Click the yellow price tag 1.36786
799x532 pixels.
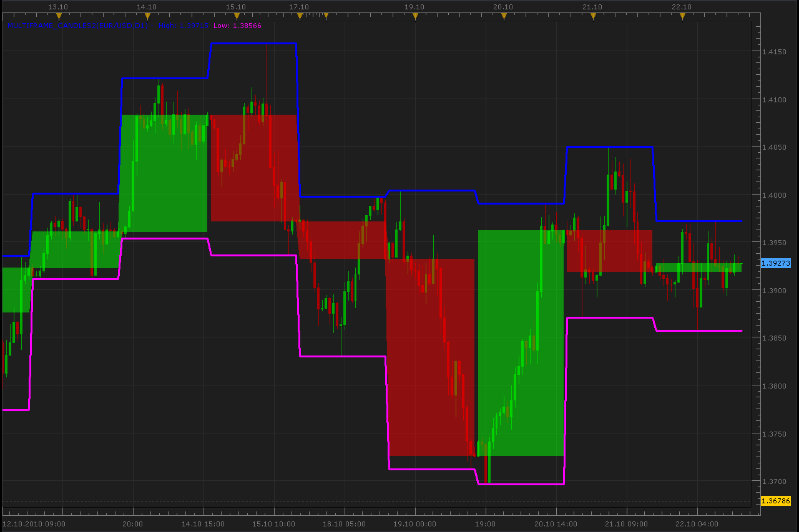pos(776,501)
